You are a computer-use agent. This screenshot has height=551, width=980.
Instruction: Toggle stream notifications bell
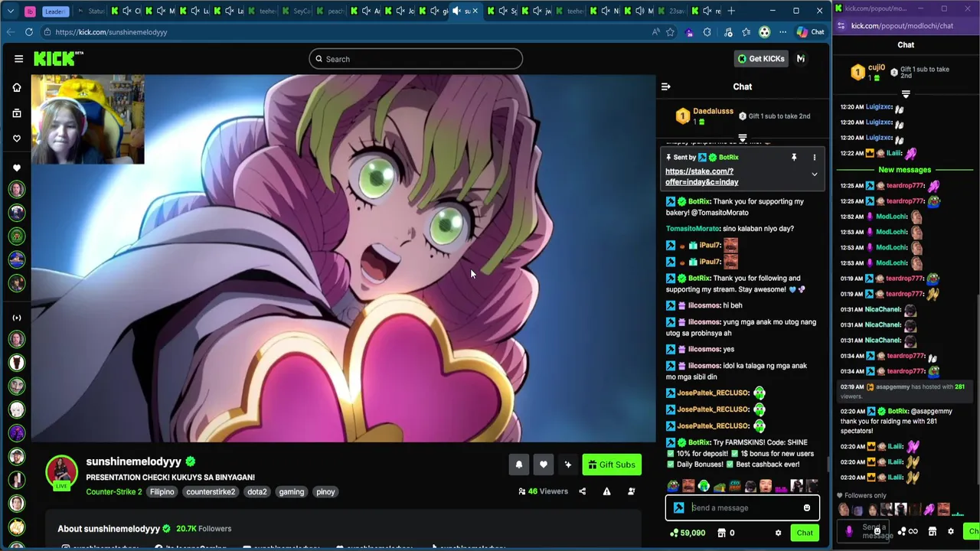click(x=519, y=465)
